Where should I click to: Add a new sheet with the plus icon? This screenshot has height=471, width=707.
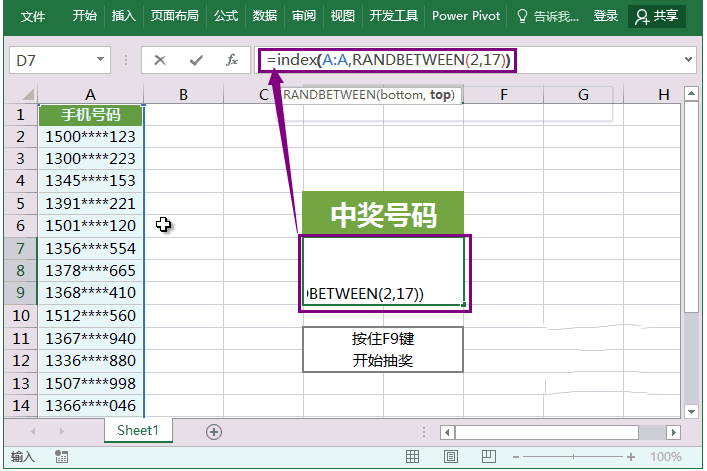214,432
